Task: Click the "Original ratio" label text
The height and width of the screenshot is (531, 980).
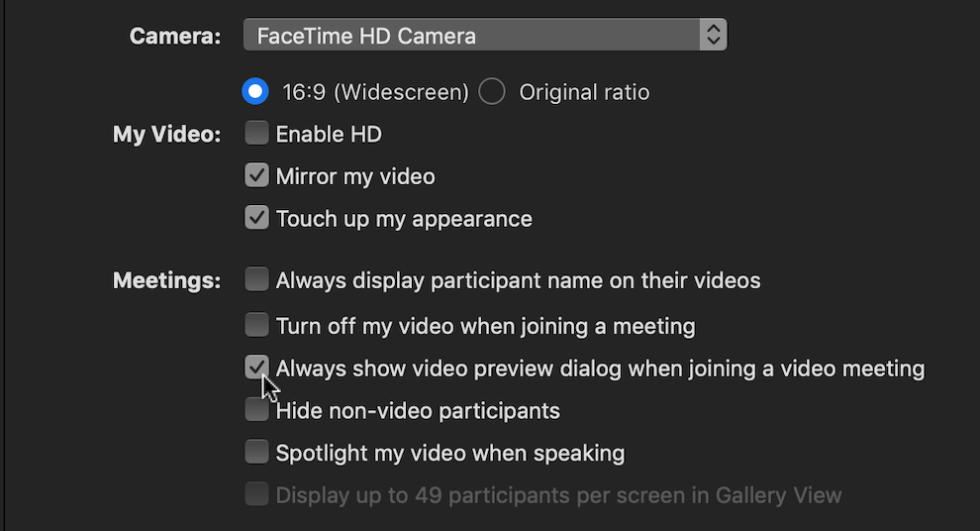Action: tap(584, 93)
